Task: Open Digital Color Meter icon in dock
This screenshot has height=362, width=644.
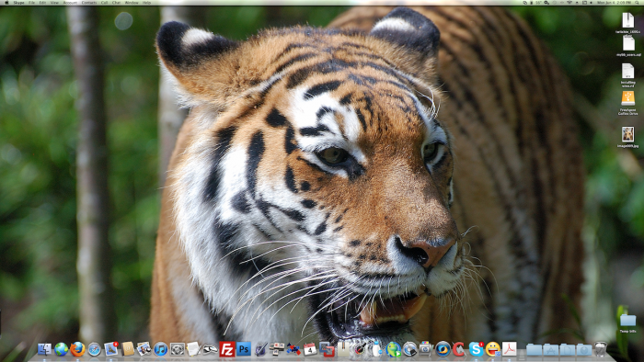Action: click(360, 349)
